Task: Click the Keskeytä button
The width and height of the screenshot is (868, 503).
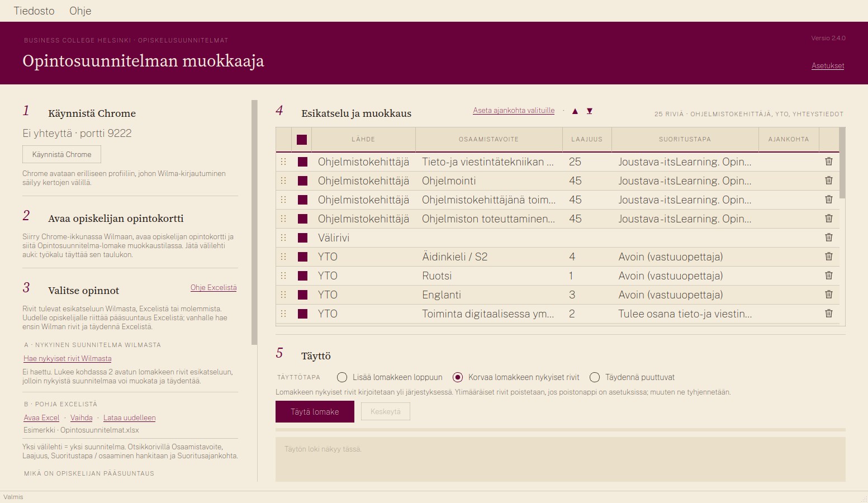Action: tap(386, 411)
